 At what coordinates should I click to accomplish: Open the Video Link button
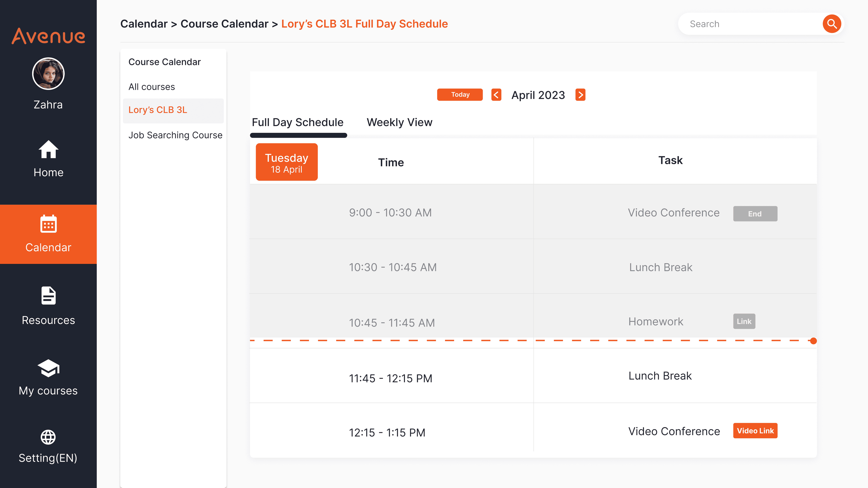click(755, 431)
